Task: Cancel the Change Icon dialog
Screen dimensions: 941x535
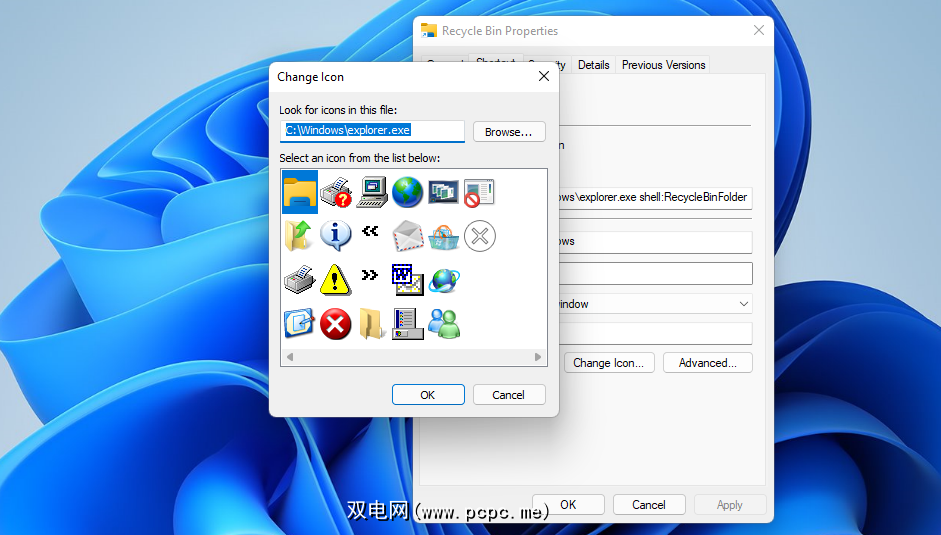Action: tap(509, 394)
